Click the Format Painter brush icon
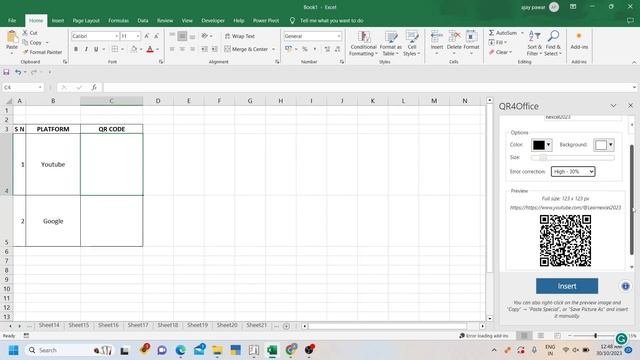 pyautogui.click(x=26, y=52)
